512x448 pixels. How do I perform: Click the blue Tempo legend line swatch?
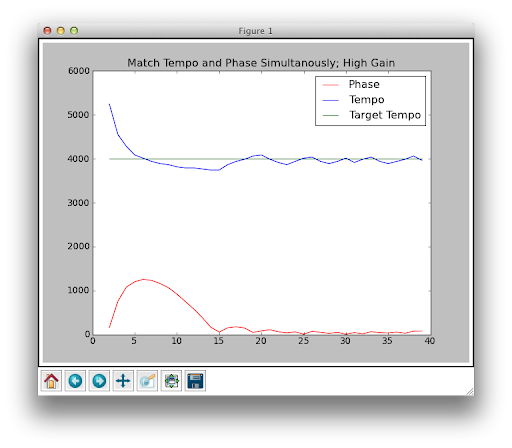[x=331, y=100]
